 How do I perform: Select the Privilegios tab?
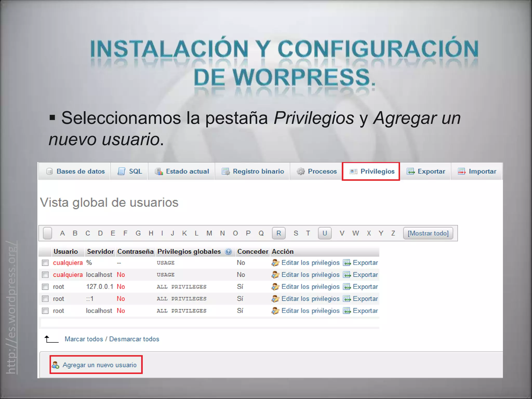371,171
